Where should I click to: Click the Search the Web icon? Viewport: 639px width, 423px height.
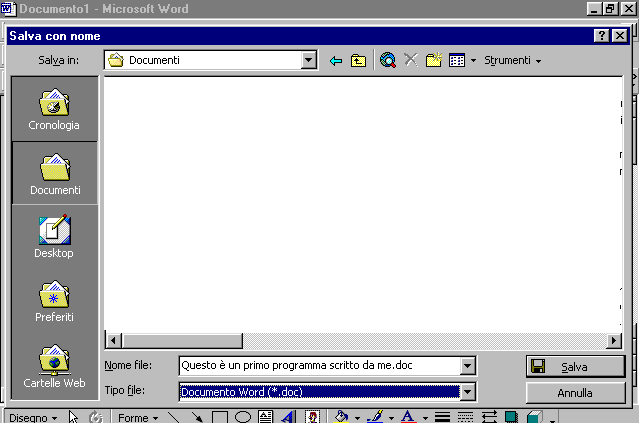pyautogui.click(x=388, y=61)
